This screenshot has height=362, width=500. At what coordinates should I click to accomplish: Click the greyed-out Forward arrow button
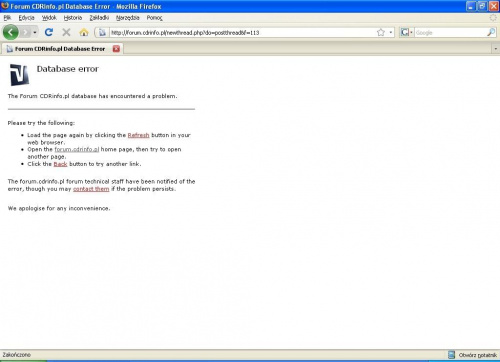[25, 32]
